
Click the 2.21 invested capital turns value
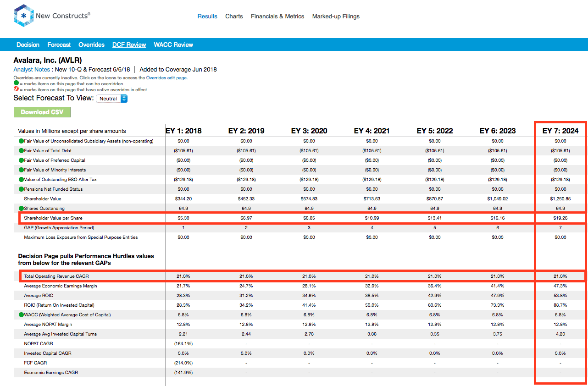[x=183, y=334]
